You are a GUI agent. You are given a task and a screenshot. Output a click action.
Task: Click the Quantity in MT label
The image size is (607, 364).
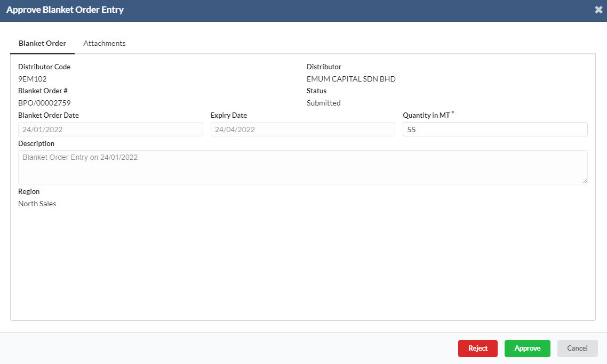click(426, 115)
